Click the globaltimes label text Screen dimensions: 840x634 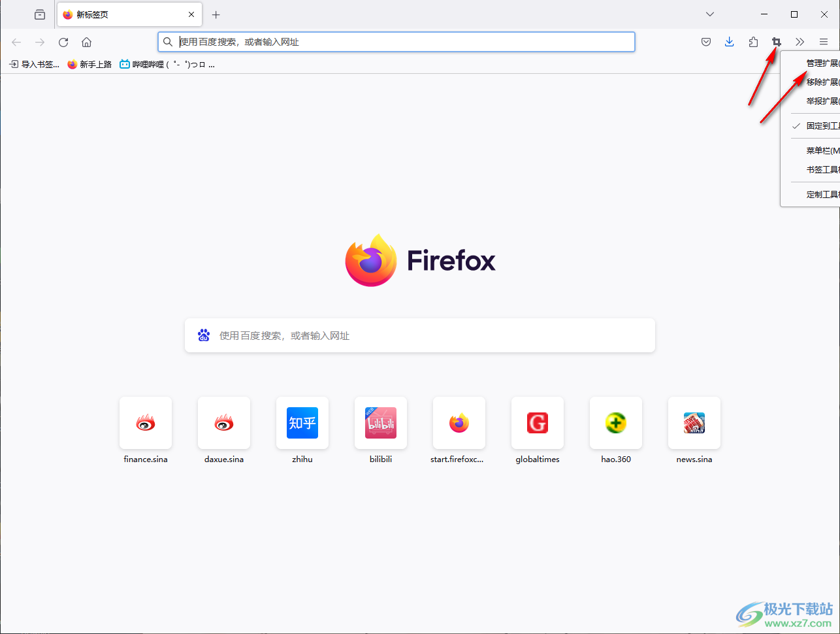(x=538, y=459)
